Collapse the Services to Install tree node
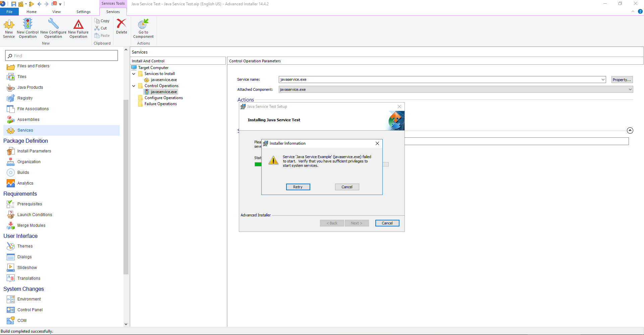 click(x=133, y=74)
